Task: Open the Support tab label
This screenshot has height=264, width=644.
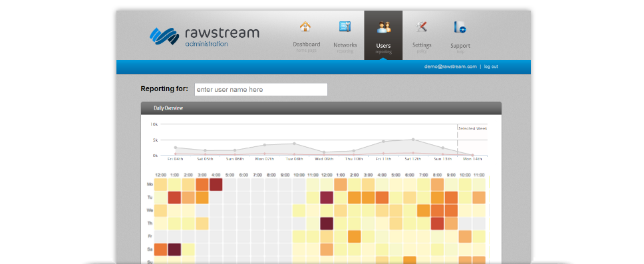Action: [460, 46]
